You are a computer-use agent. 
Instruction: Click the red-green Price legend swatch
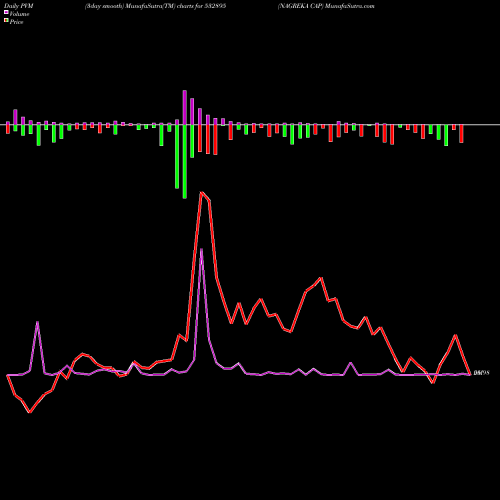coord(6,21)
